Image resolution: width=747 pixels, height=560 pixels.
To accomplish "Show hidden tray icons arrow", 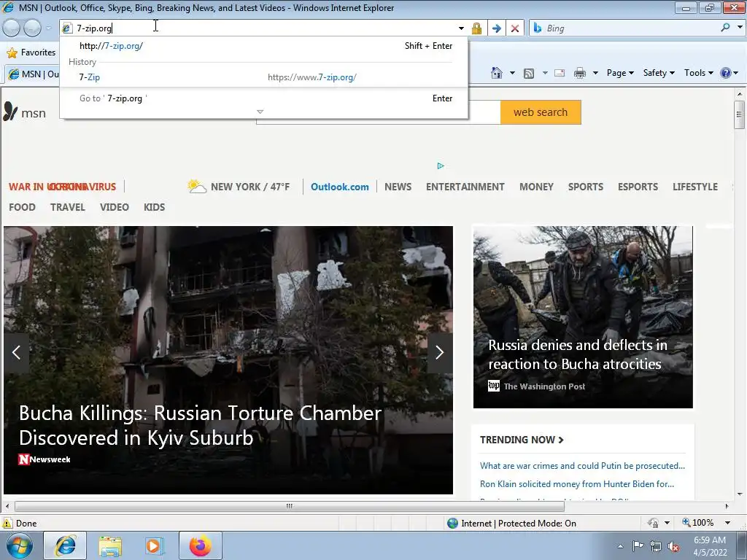I will 620,546.
